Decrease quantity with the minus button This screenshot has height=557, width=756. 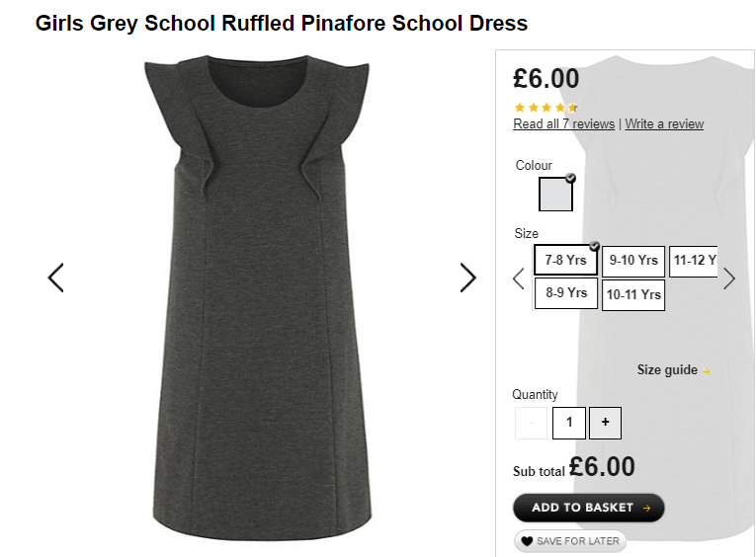pyautogui.click(x=531, y=423)
